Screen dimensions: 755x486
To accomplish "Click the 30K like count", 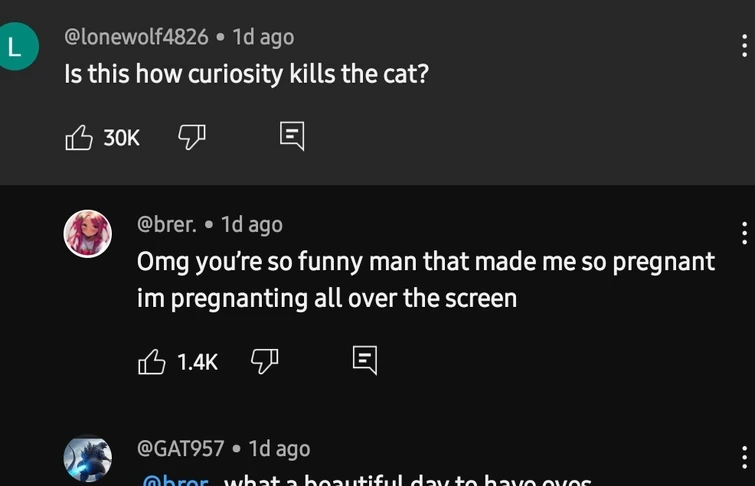I will (122, 138).
